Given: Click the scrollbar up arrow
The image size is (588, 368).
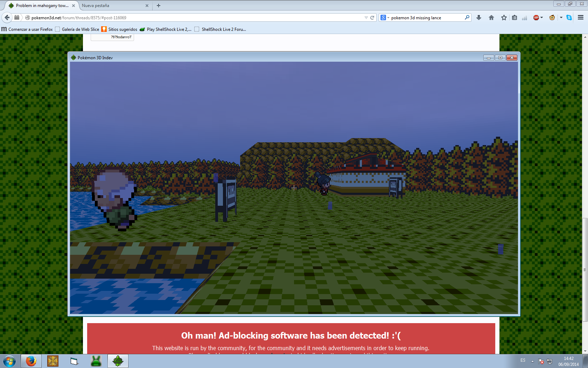Looking at the screenshot, I should [585, 36].
